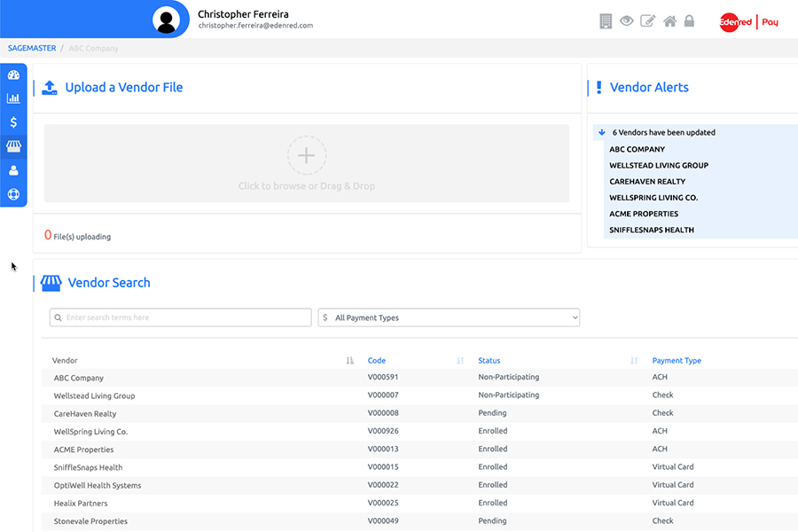Click the file upload drop zone
The height and width of the screenshot is (532, 798).
[307, 163]
